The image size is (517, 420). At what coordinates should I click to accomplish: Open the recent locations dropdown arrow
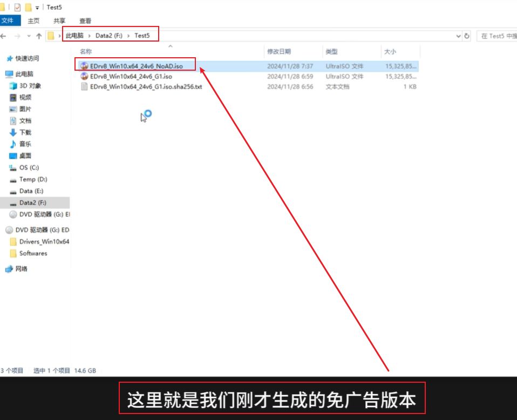(x=29, y=36)
